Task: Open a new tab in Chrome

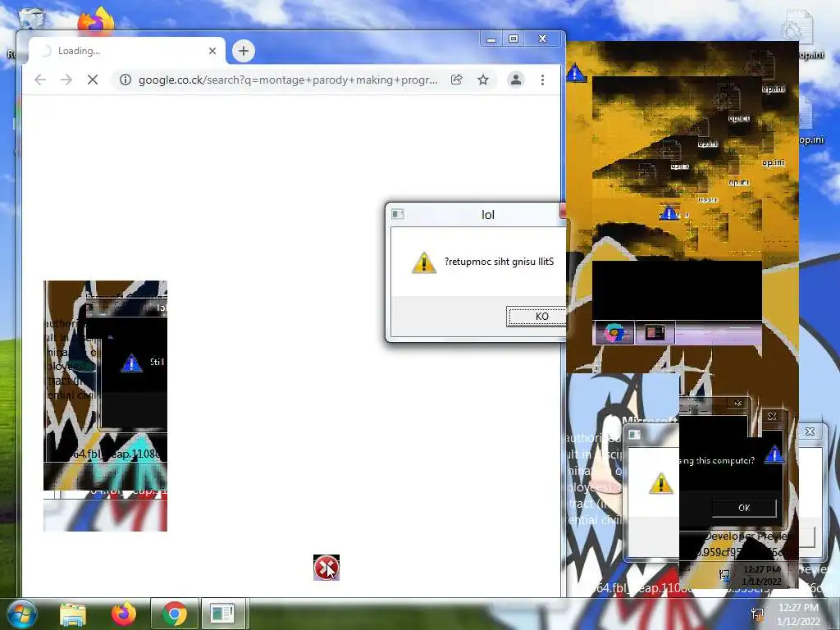Action: [x=244, y=51]
